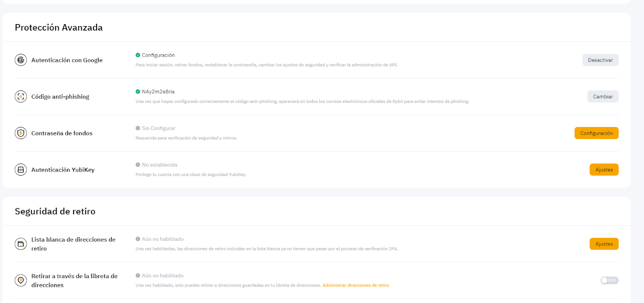Click the Seguridad de retiro section heading
The height and width of the screenshot is (303, 644).
(55, 211)
